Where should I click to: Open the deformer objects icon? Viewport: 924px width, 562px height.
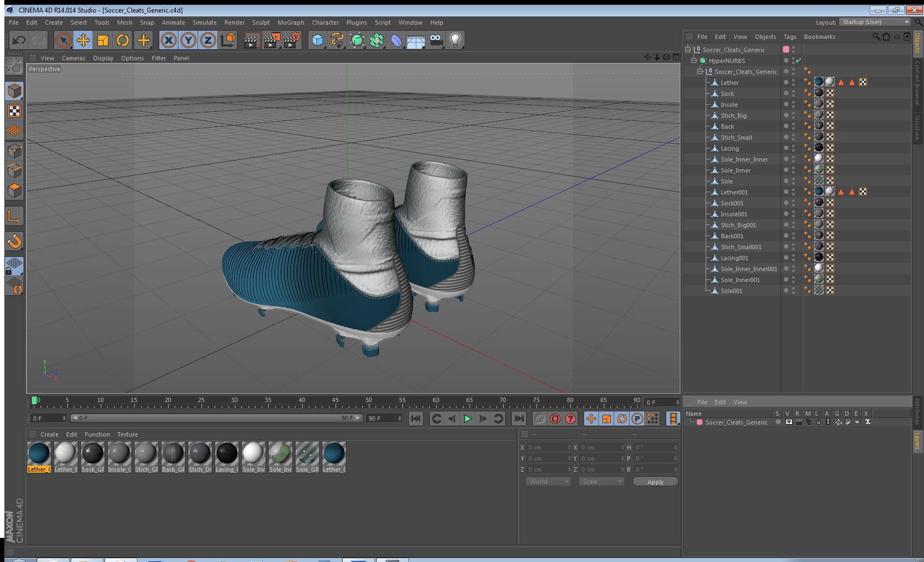[x=396, y=40]
